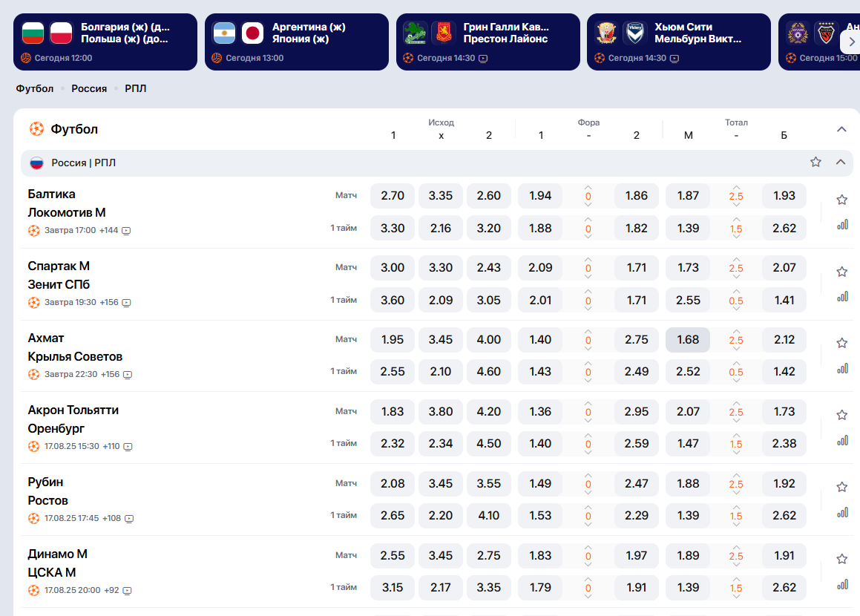Screen dimensions: 860x616
Task: Click the Japan flag in the top card
Action: (x=253, y=33)
